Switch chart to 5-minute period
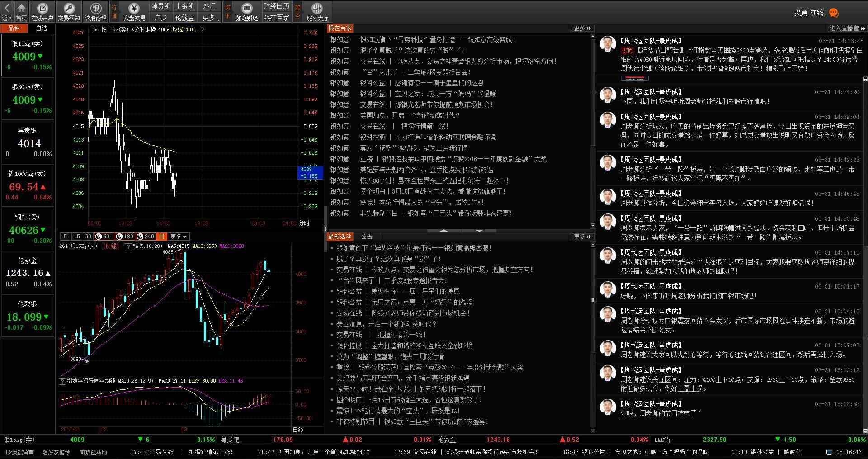Viewport: 868px width, 459px height. tap(65, 237)
